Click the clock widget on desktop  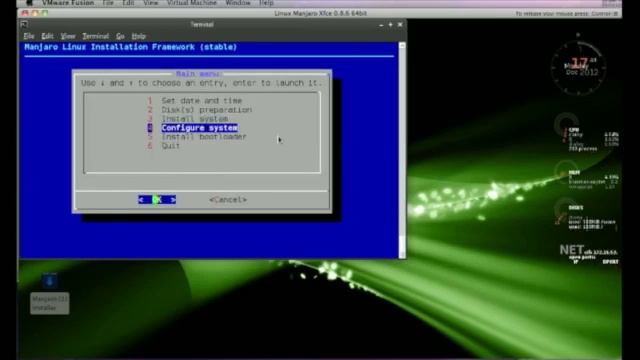pyautogui.click(x=578, y=67)
